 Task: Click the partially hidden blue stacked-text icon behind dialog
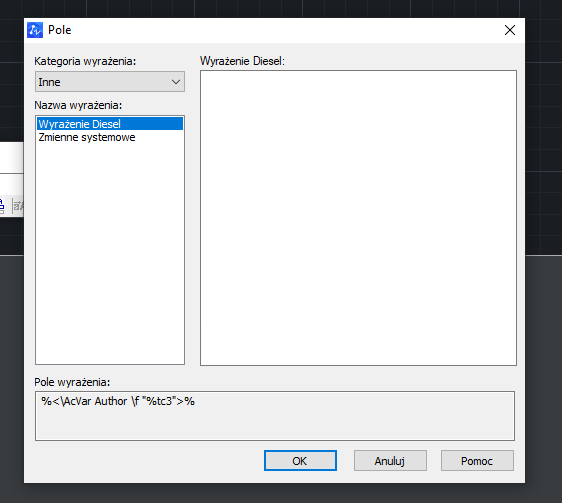click(x=2, y=206)
